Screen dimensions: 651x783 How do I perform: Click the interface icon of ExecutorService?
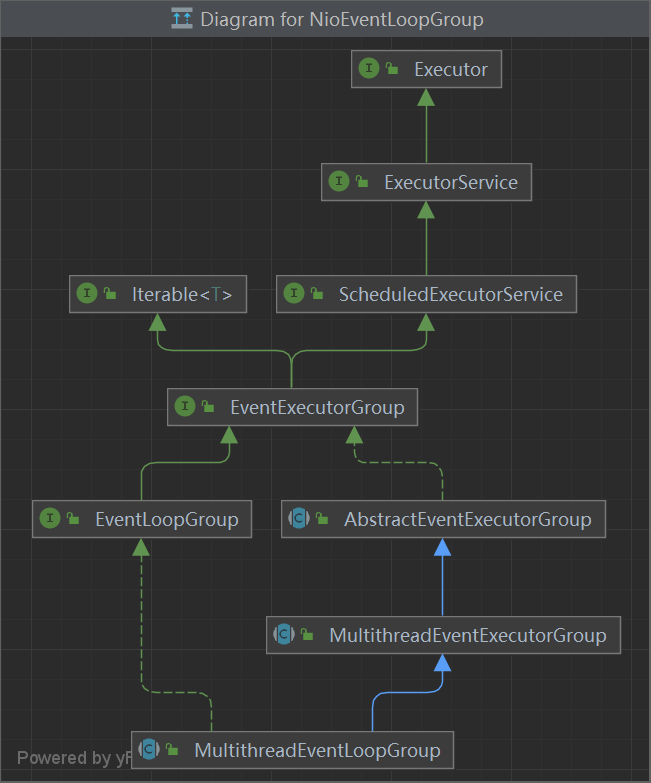coord(339,181)
